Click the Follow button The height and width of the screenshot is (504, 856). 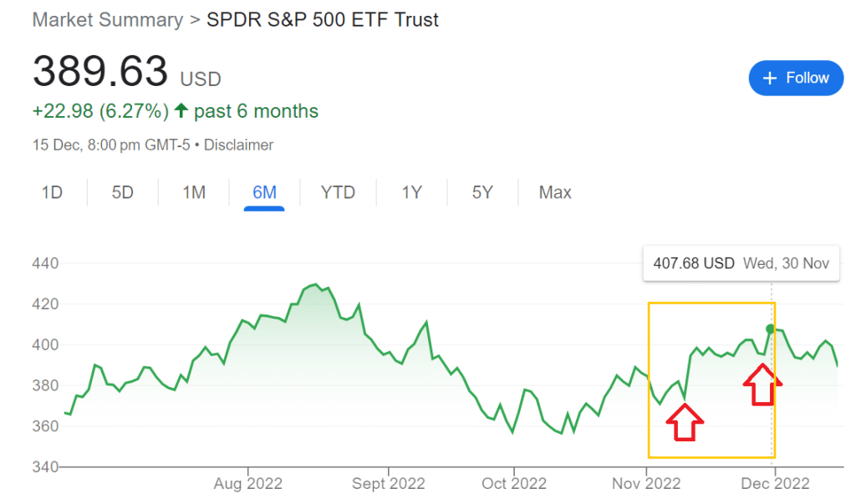(x=796, y=78)
